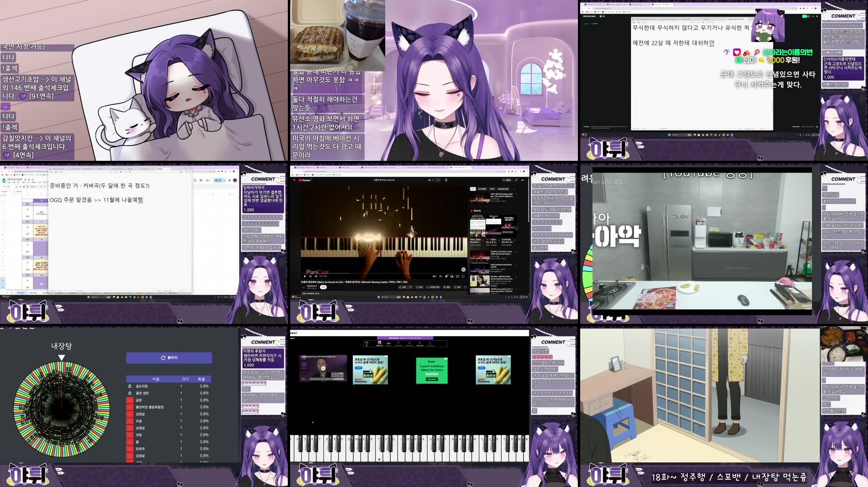The width and height of the screenshot is (868, 487).
Task: Open the first Shorts thumbnail on YouTube
Action: 478,226
